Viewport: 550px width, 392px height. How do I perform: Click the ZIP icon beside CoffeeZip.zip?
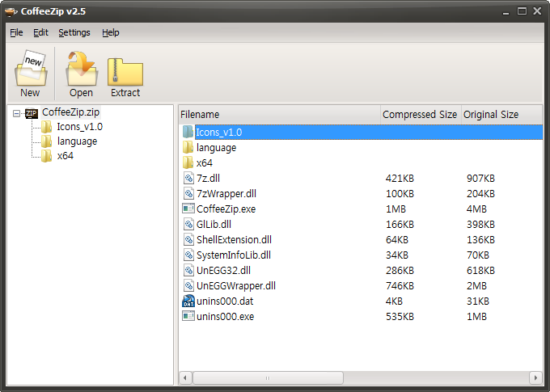32,113
